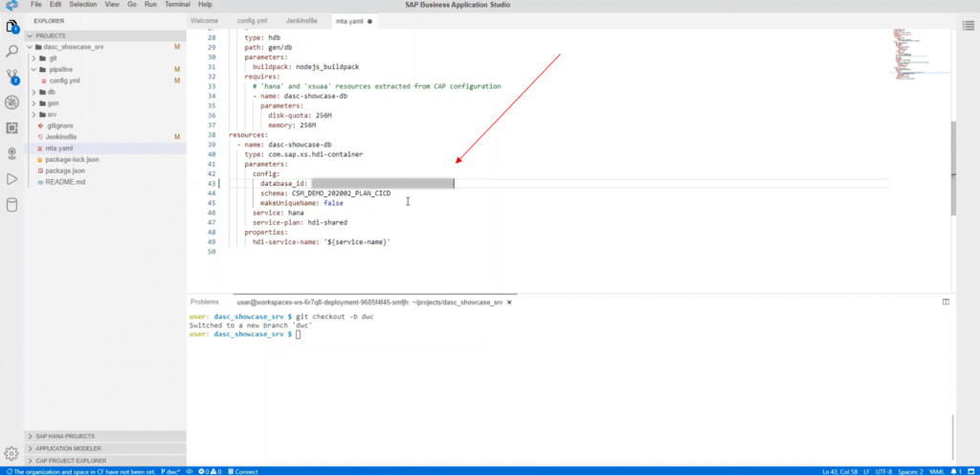Open the pin-shaped activity bar icon above Run Configurations
The height and width of the screenshot is (476, 980).
coord(11,154)
